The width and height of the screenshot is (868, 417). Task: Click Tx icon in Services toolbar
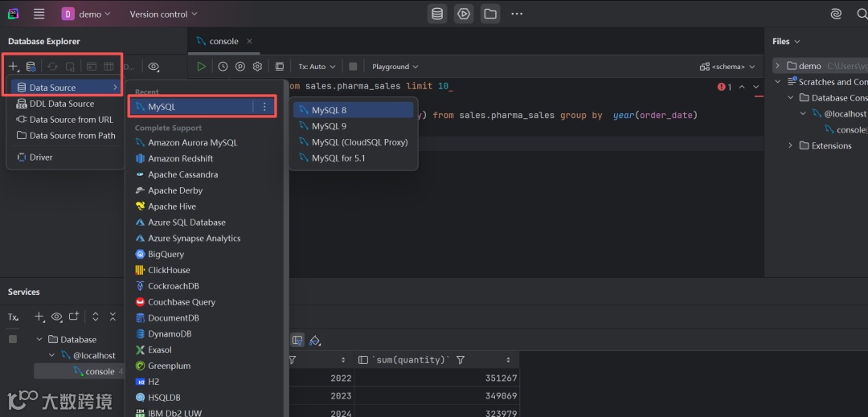tap(14, 317)
